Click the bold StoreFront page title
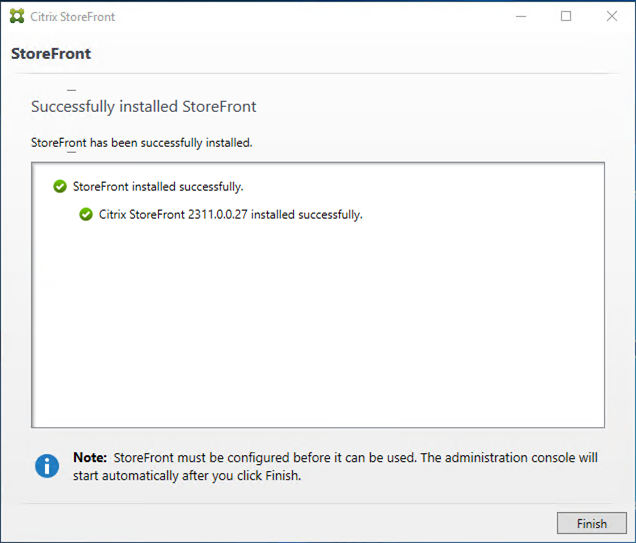The width and height of the screenshot is (636, 543). click(x=51, y=54)
